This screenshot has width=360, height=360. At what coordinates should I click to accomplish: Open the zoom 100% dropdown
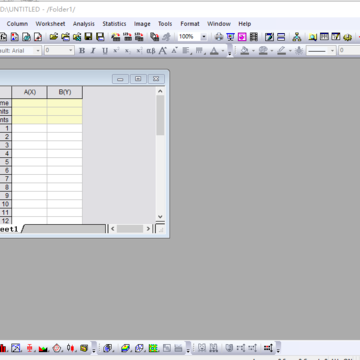click(x=204, y=37)
